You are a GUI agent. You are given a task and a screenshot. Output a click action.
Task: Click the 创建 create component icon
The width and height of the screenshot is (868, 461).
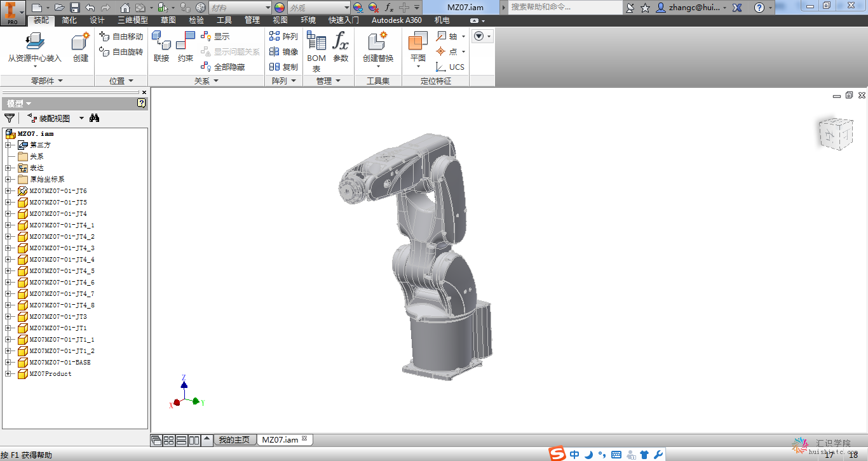[81, 48]
